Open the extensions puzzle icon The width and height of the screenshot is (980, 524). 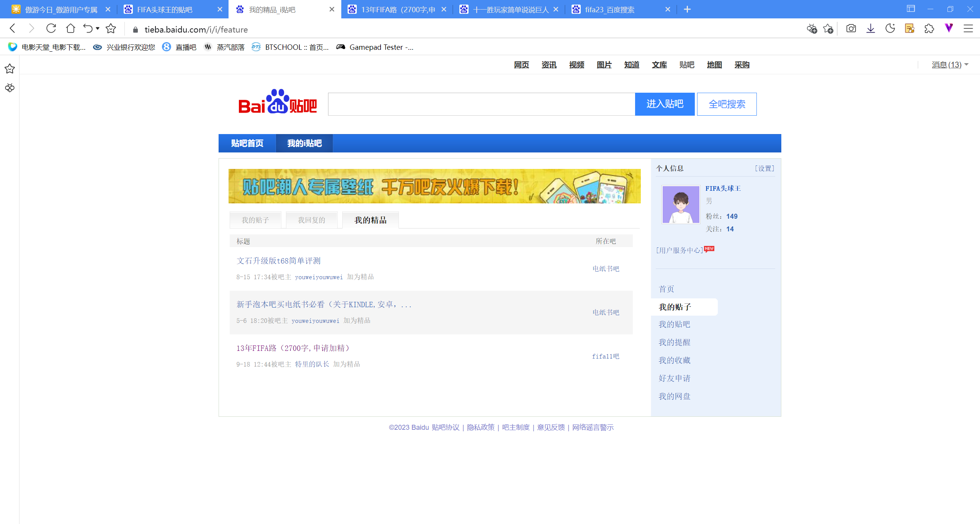(929, 29)
